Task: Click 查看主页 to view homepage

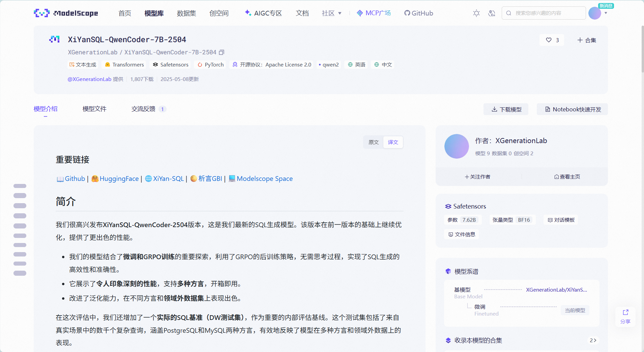Action: [567, 177]
